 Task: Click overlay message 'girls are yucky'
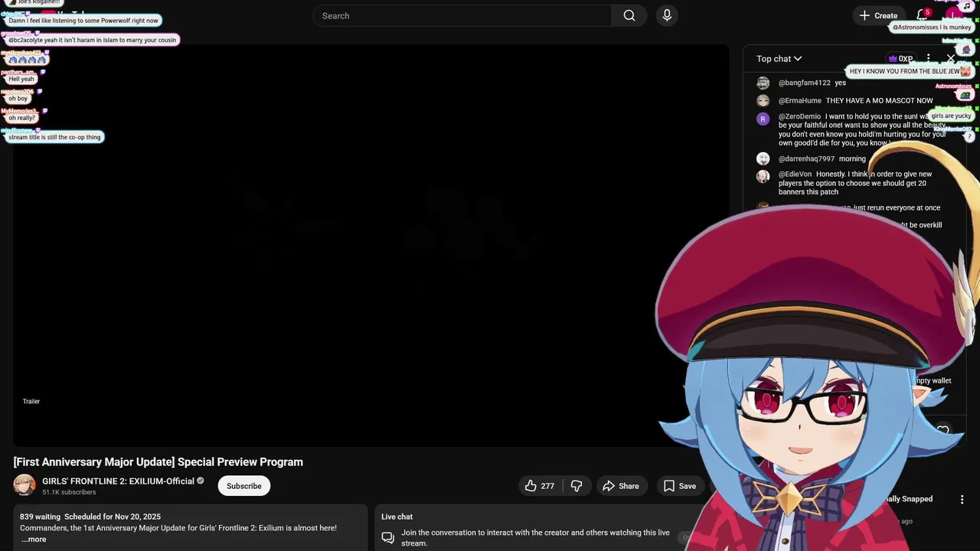coord(951,116)
